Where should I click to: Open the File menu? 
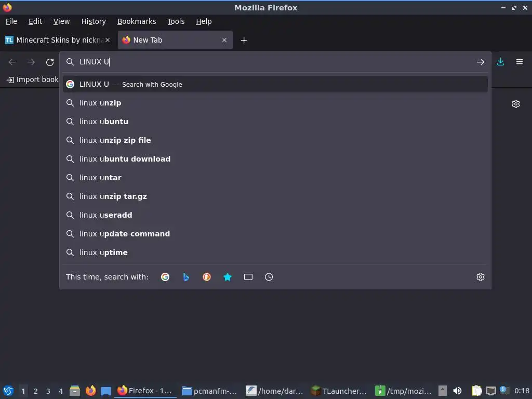[x=11, y=21]
